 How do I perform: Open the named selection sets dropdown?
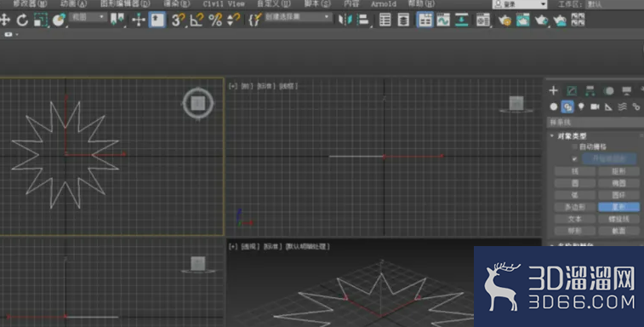click(298, 17)
